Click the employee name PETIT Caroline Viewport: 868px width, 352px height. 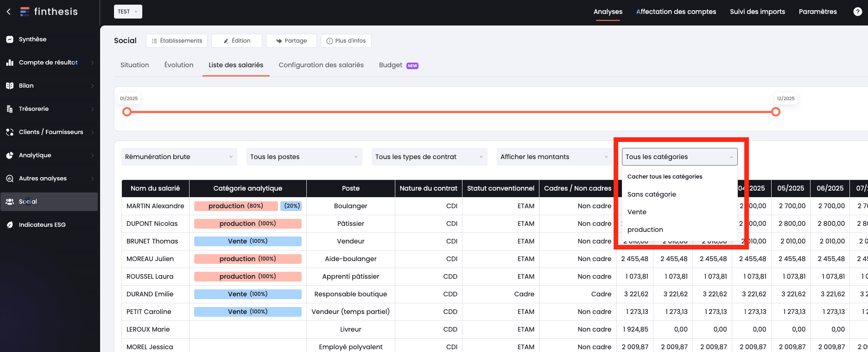(x=149, y=312)
